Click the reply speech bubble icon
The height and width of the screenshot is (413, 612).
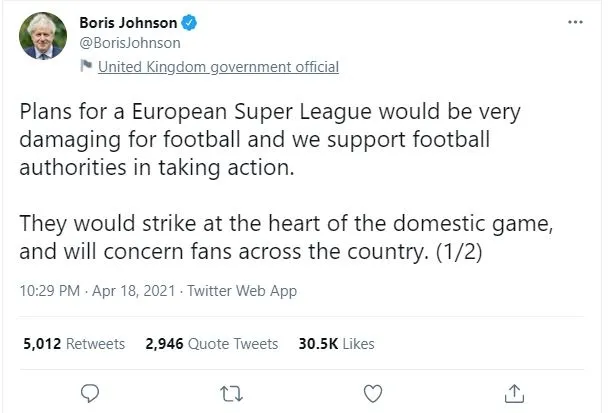point(89,391)
